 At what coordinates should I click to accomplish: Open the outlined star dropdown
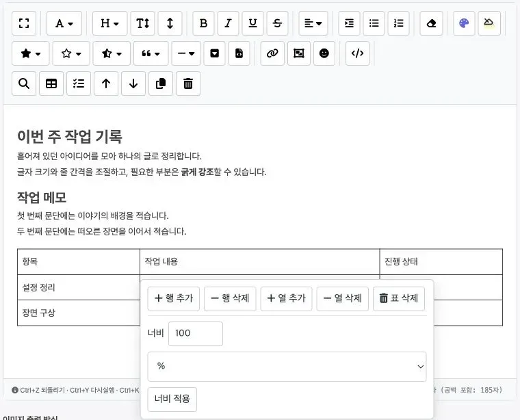(71, 53)
